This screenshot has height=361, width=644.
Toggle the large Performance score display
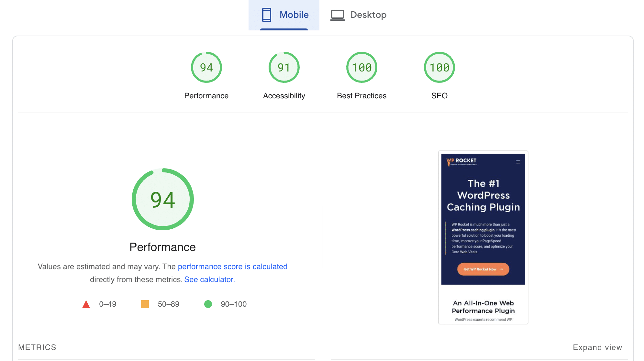click(162, 199)
